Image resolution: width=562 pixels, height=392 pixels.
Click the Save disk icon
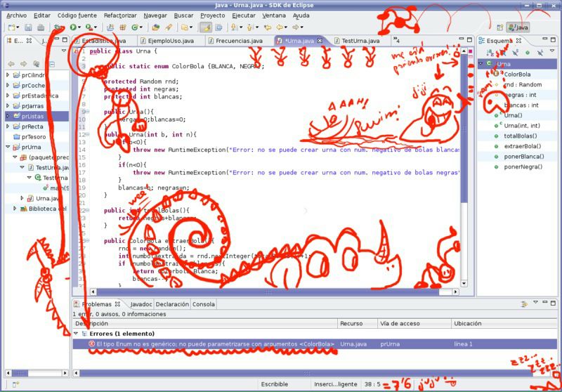pyautogui.click(x=28, y=27)
